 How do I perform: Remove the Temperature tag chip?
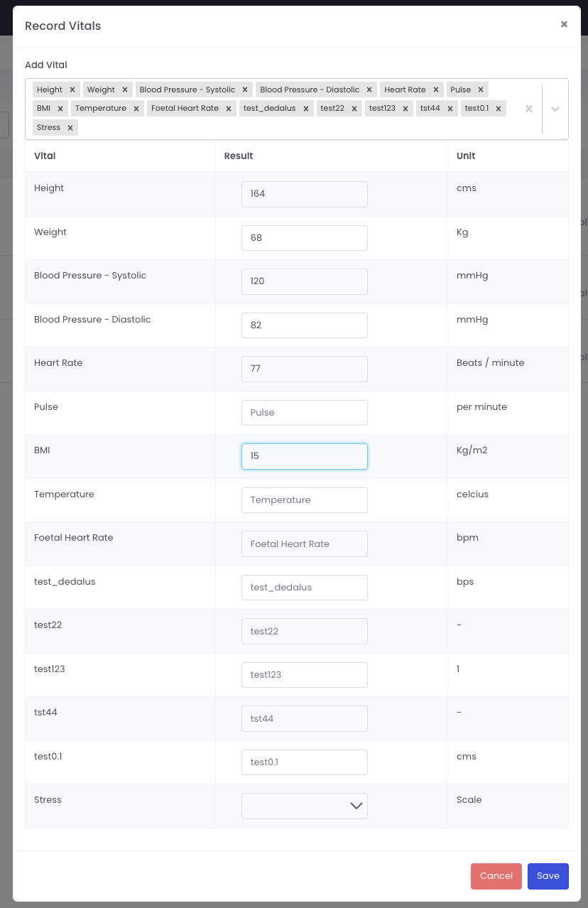136,109
